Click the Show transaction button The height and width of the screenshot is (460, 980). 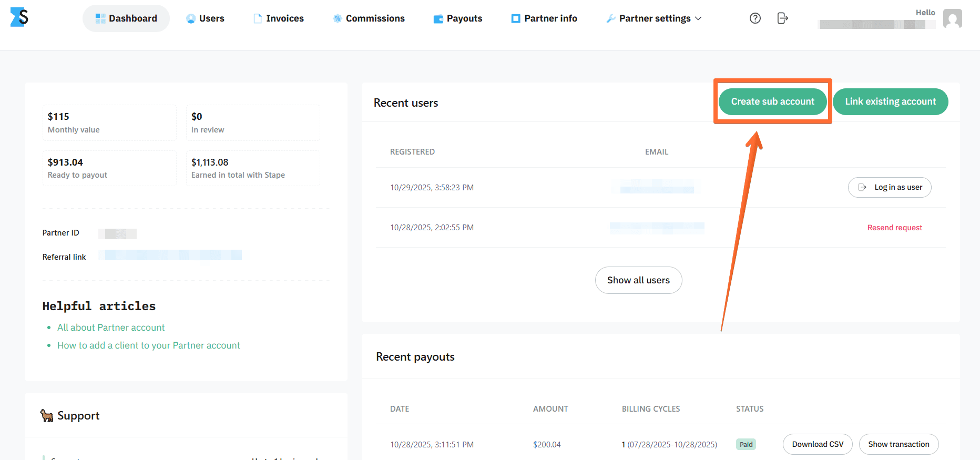(899, 444)
